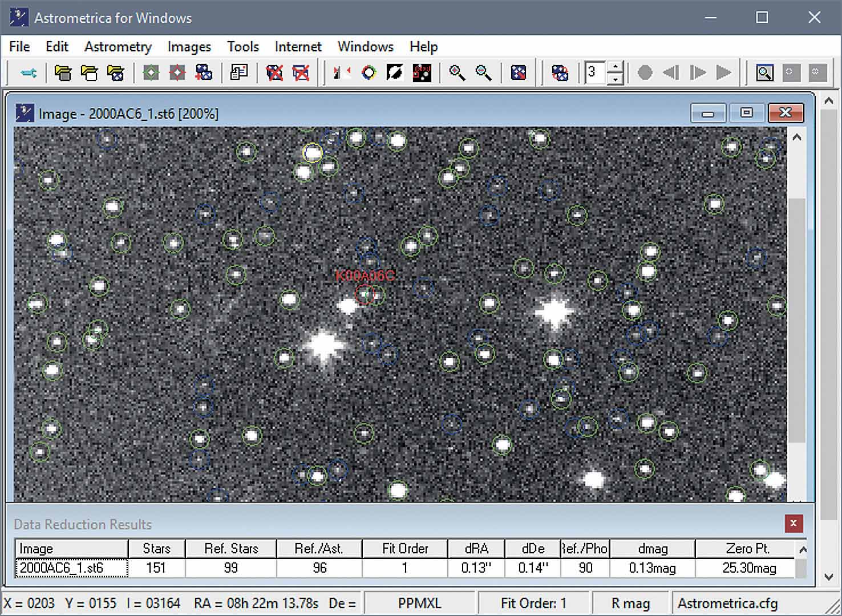Decrease the blink image count with the down arrow
The width and height of the screenshot is (842, 616).
point(616,79)
